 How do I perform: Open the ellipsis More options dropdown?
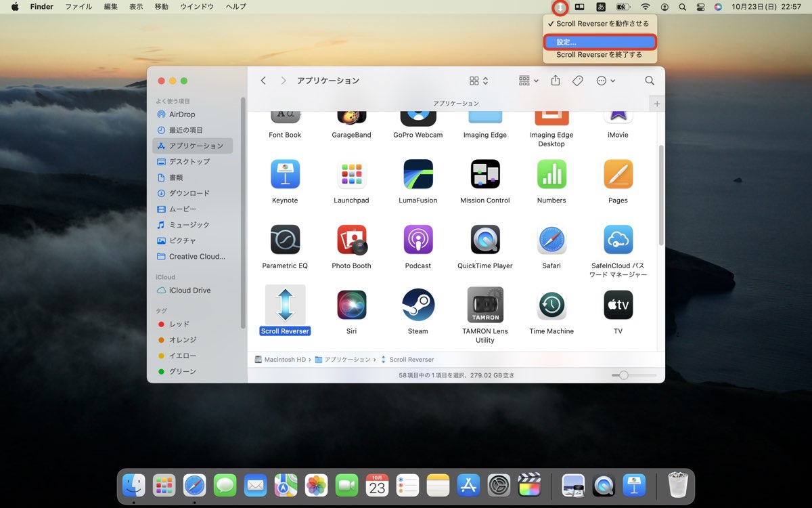point(606,80)
